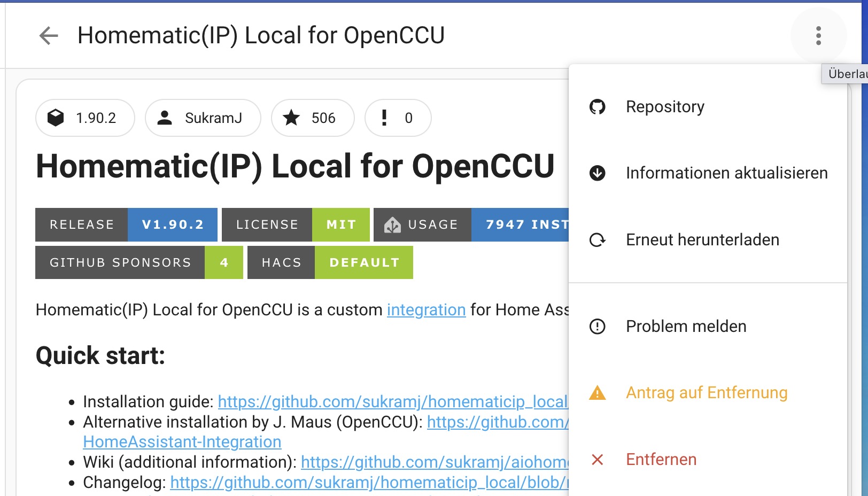The width and height of the screenshot is (868, 496).
Task: Follow the 'integration' hyperlink in description
Action: (x=426, y=310)
